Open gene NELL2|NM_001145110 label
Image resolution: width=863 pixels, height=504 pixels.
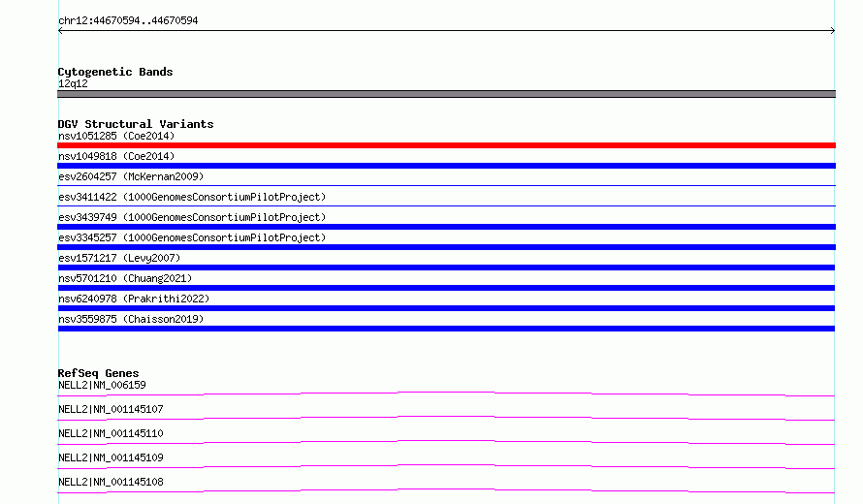[111, 433]
